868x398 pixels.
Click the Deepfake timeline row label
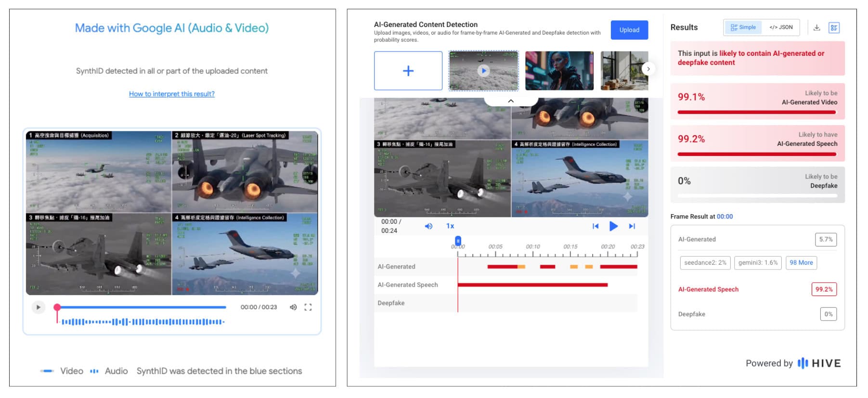[x=391, y=303]
